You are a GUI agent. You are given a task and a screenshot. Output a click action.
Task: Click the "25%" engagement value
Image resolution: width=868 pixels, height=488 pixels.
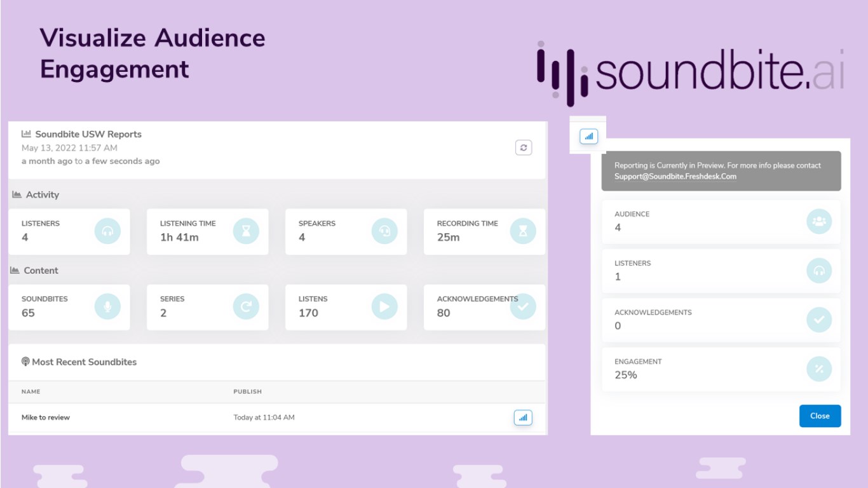626,375
